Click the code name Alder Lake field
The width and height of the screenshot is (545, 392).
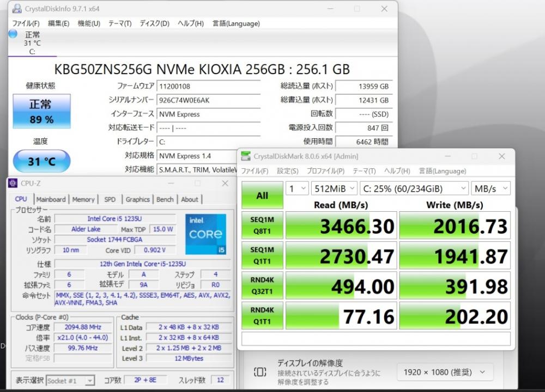[86, 229]
